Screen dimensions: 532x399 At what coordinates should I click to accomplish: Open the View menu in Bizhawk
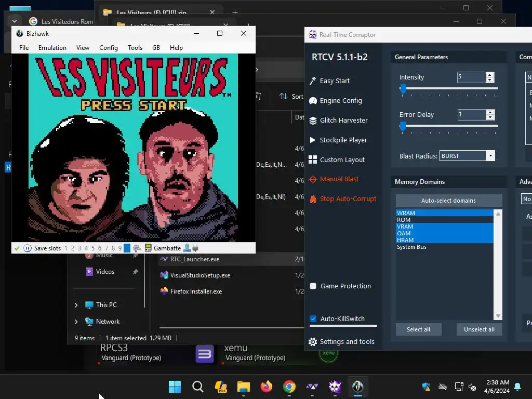coord(83,47)
